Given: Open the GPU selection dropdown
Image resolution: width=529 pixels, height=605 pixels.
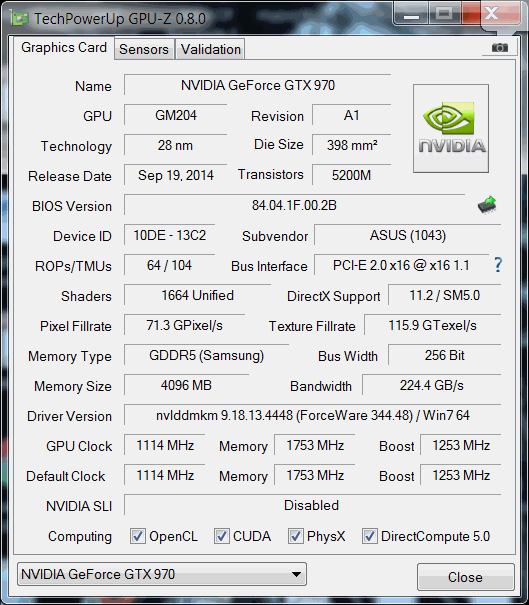Looking at the screenshot, I should [162, 574].
